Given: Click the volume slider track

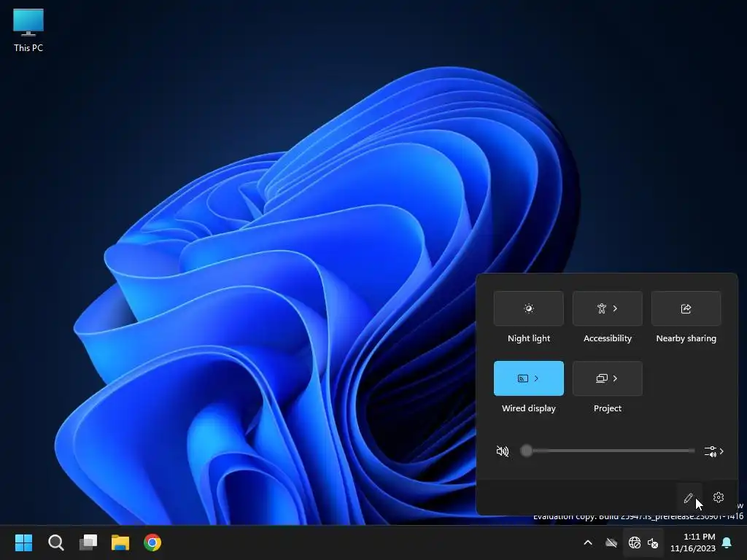Looking at the screenshot, I should [608, 451].
